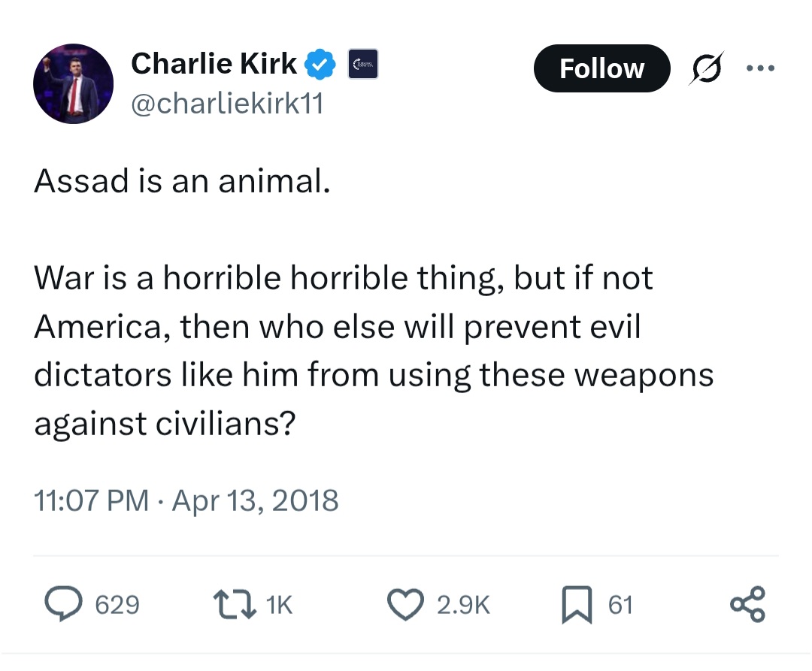
Task: Click the Charlie Kirk display name
Action: coord(214,64)
